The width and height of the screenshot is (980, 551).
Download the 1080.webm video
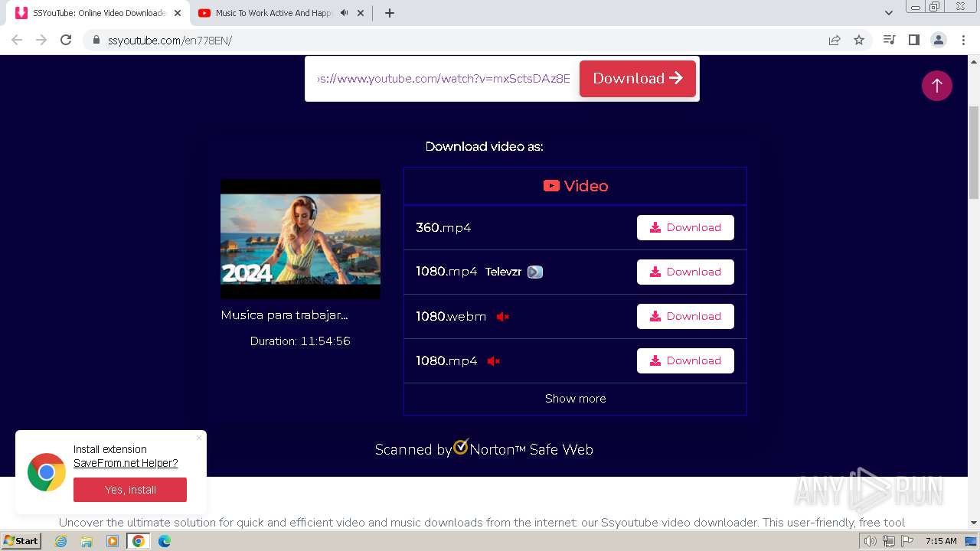[x=685, y=316]
